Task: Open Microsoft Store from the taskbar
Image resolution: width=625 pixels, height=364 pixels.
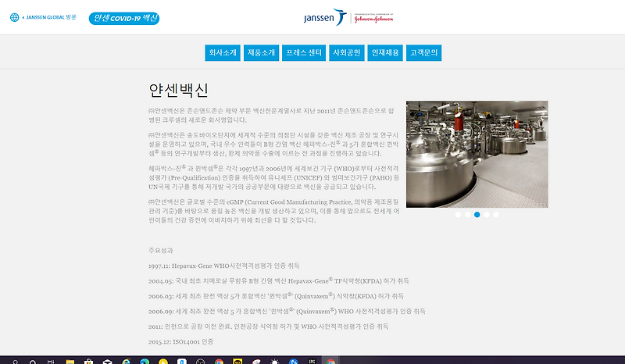Action: [x=88, y=362]
